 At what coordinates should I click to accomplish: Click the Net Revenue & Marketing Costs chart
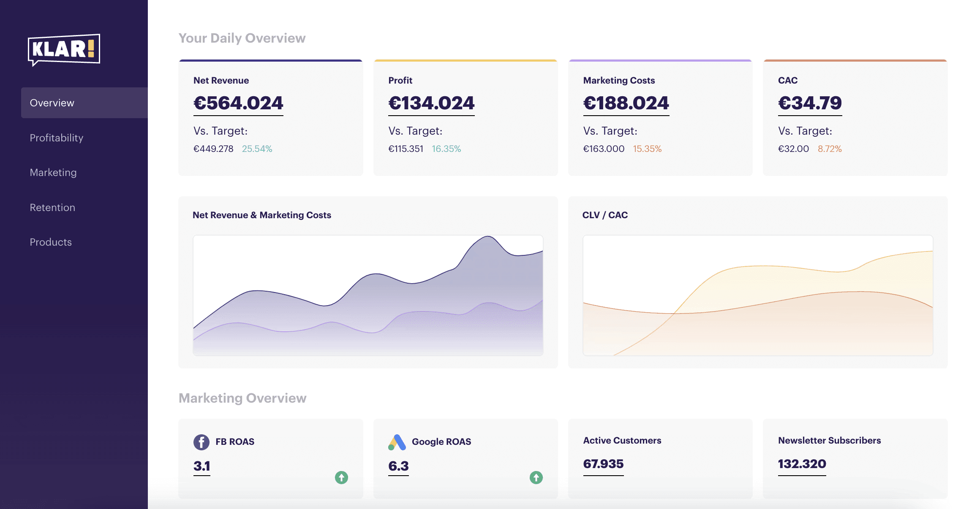click(x=368, y=295)
